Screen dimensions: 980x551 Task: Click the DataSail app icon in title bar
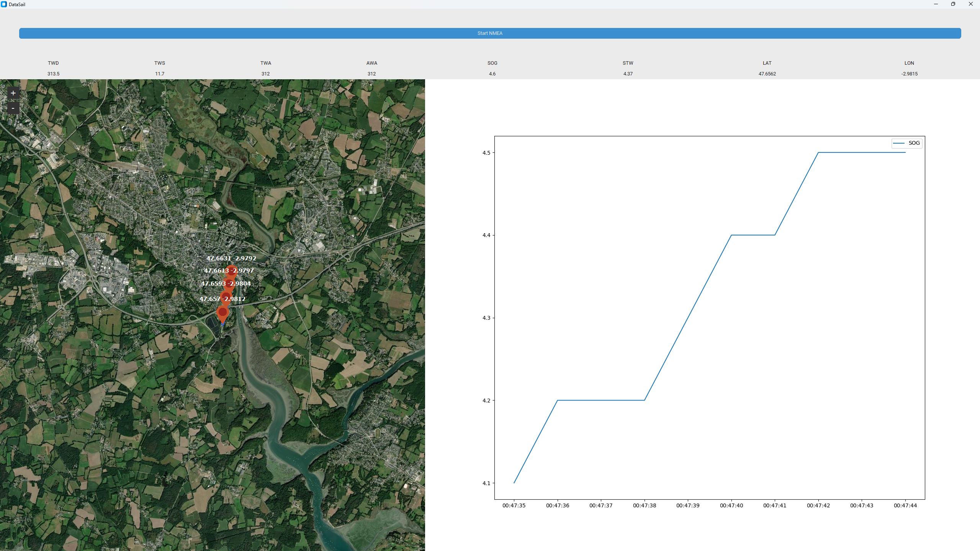tap(4, 4)
